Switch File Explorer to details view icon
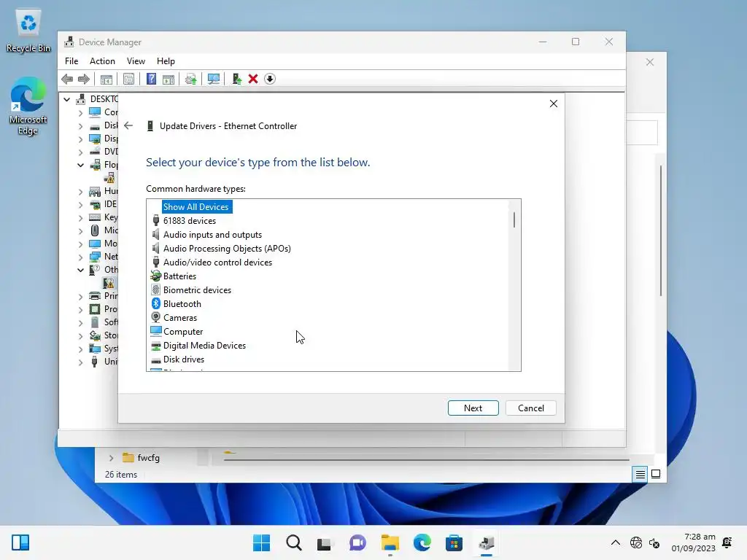This screenshot has width=747, height=560. [x=640, y=474]
